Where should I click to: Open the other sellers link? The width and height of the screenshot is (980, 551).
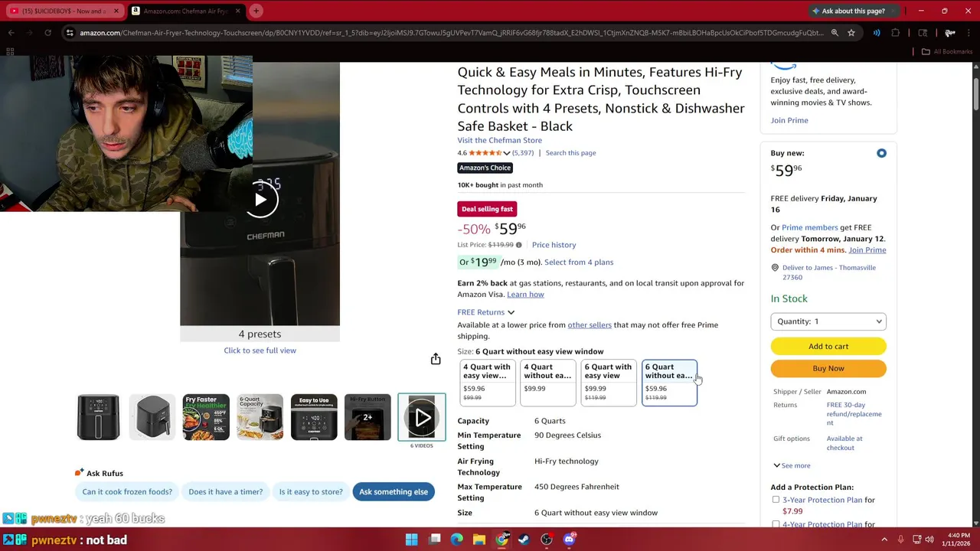point(590,325)
